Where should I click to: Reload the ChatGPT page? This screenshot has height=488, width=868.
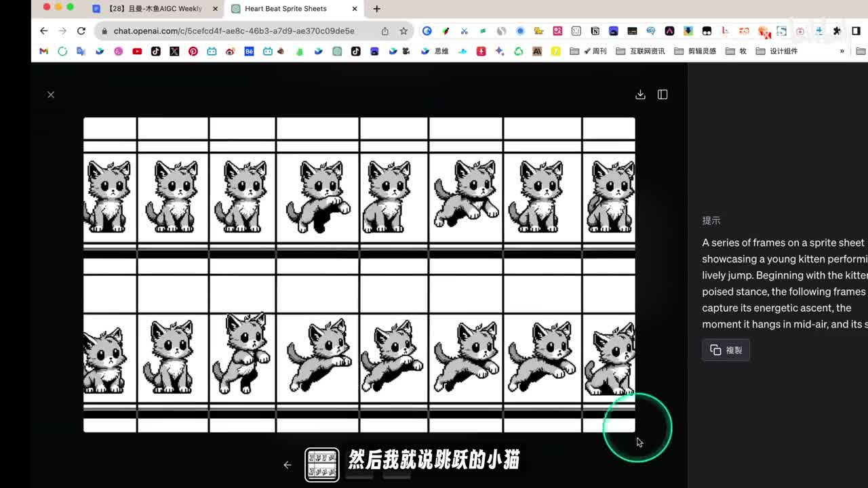click(81, 31)
